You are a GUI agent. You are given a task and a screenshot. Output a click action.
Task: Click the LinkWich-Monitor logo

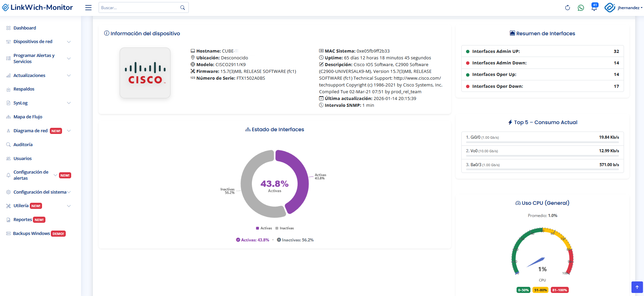[x=38, y=7]
